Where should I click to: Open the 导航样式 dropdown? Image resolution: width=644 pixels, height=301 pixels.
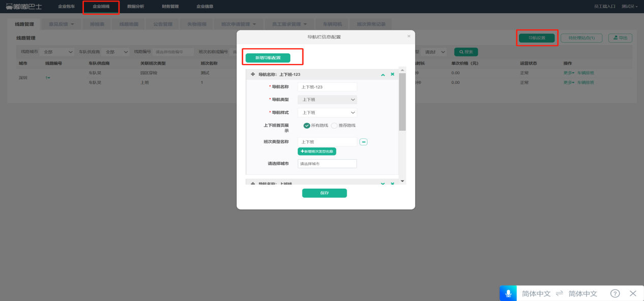[327, 112]
